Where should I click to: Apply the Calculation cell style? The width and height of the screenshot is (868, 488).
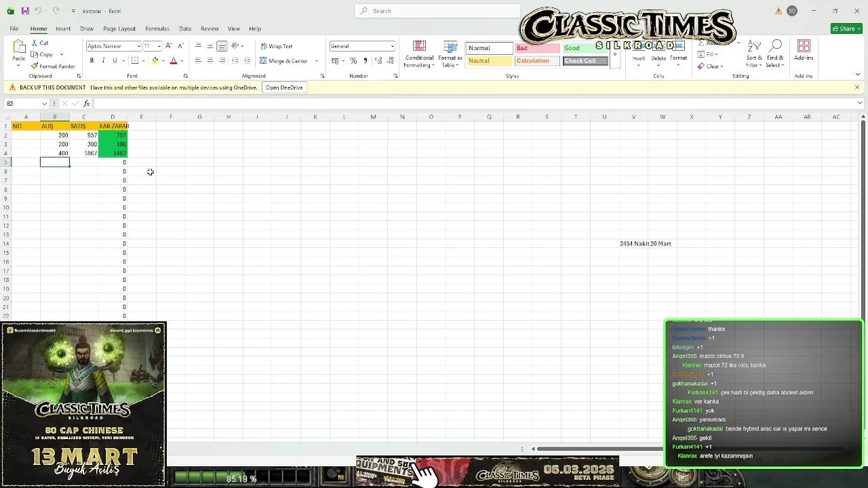(537, 61)
